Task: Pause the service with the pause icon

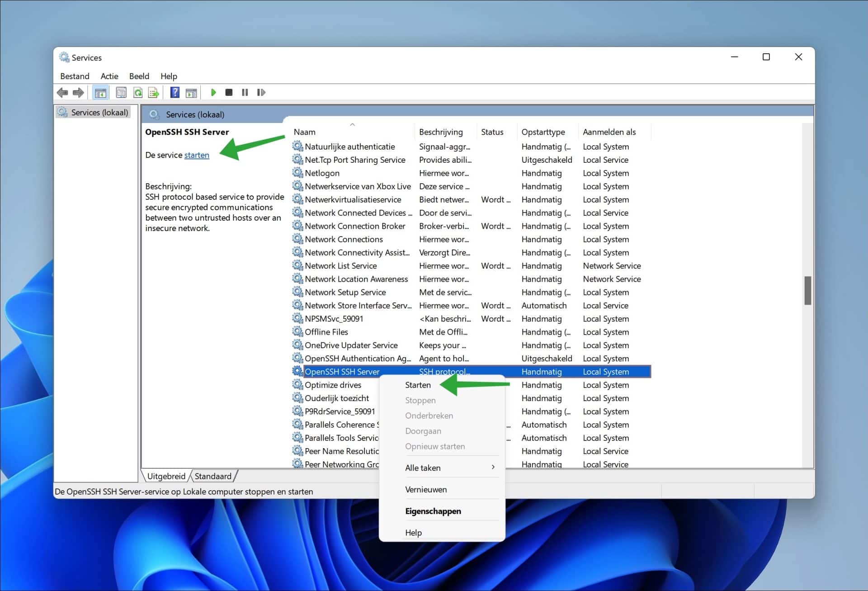Action: point(245,92)
